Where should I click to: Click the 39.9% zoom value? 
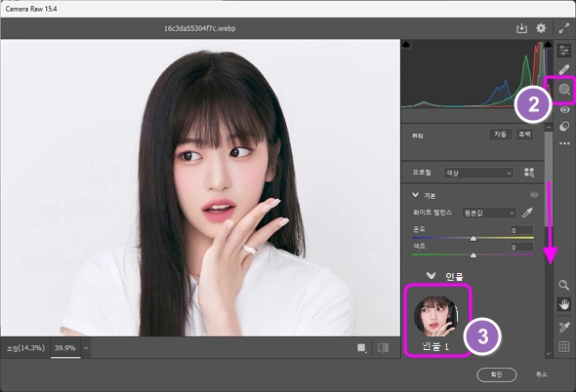pos(65,347)
